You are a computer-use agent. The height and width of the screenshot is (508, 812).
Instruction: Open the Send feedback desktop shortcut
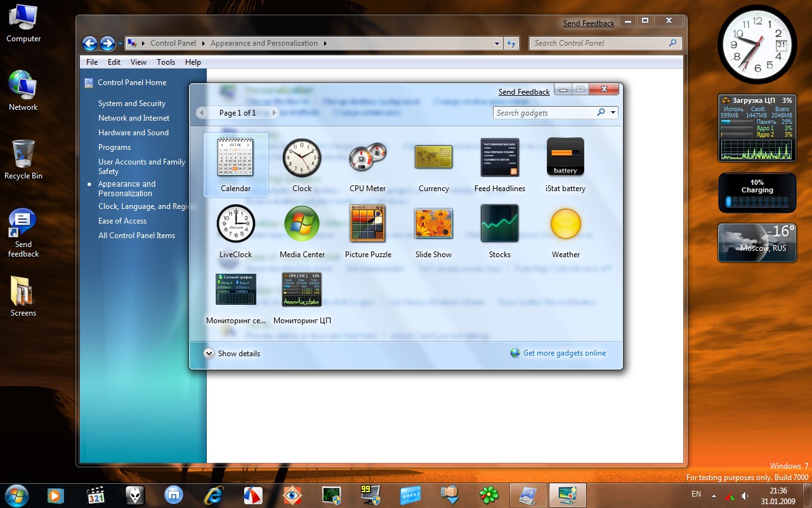coord(23,233)
